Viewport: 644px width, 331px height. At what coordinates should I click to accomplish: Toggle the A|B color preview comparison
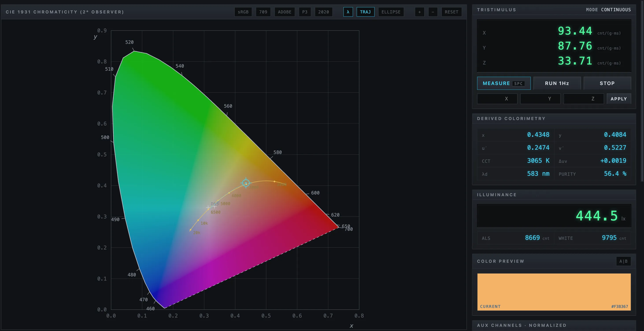tap(624, 261)
